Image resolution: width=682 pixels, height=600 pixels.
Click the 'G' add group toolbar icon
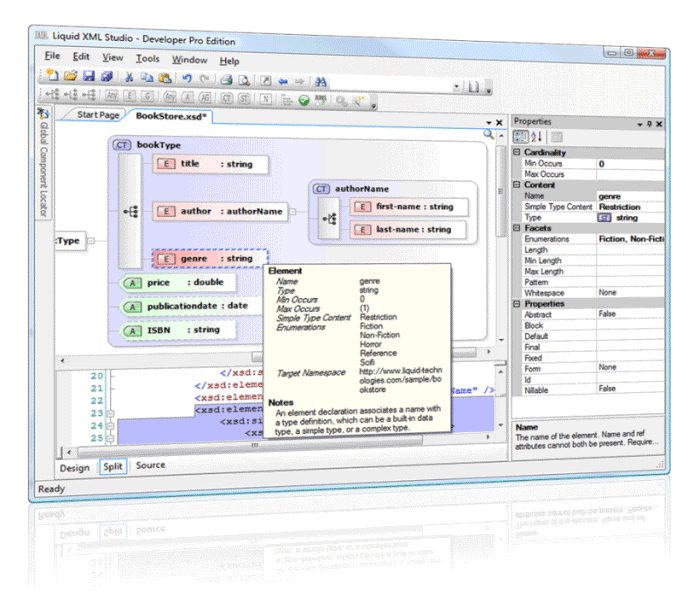click(x=147, y=96)
